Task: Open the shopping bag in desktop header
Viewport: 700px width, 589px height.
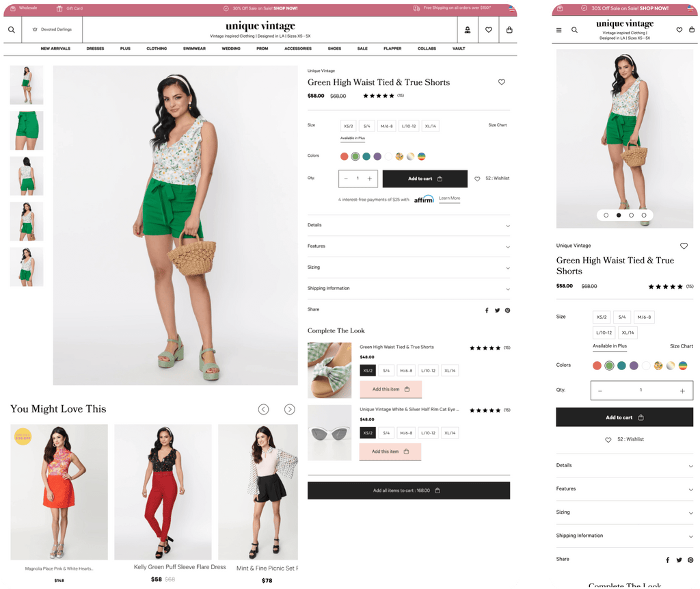Action: 509,30
